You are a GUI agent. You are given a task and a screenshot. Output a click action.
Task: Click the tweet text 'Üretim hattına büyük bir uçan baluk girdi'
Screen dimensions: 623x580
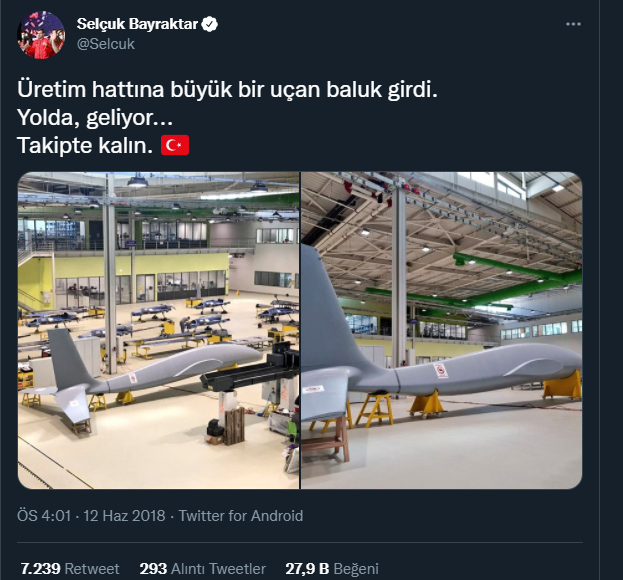click(227, 89)
